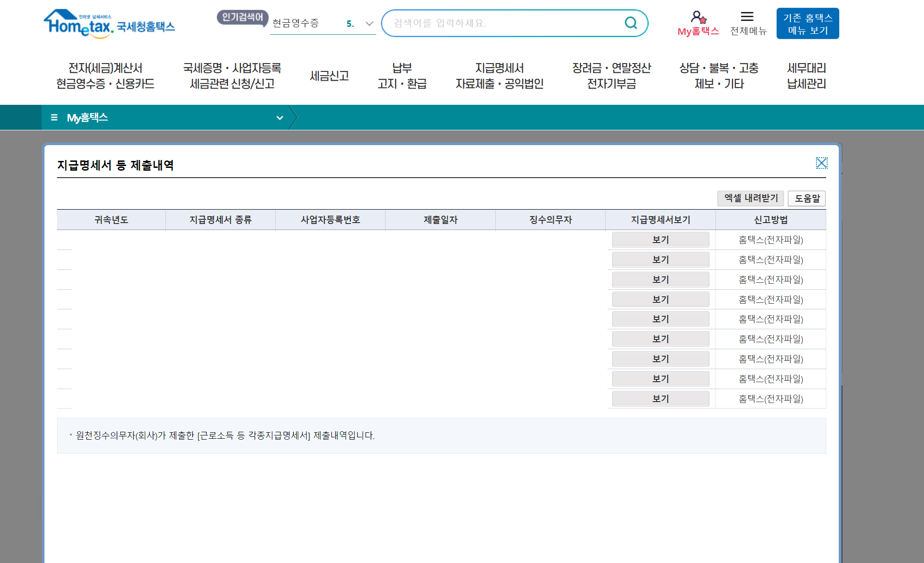Viewport: 924px width, 563px height.
Task: Click 사업자등록번호 column header
Action: (330, 220)
